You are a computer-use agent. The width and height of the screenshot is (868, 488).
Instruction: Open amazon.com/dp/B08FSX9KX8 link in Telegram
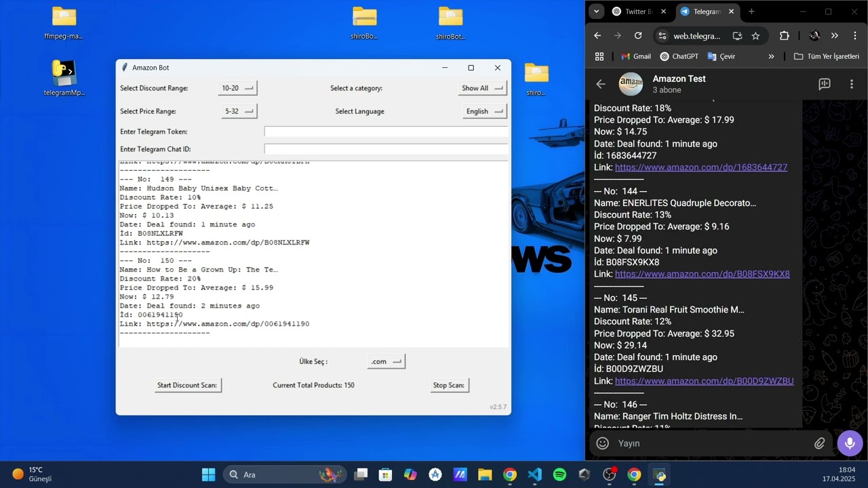pos(703,274)
